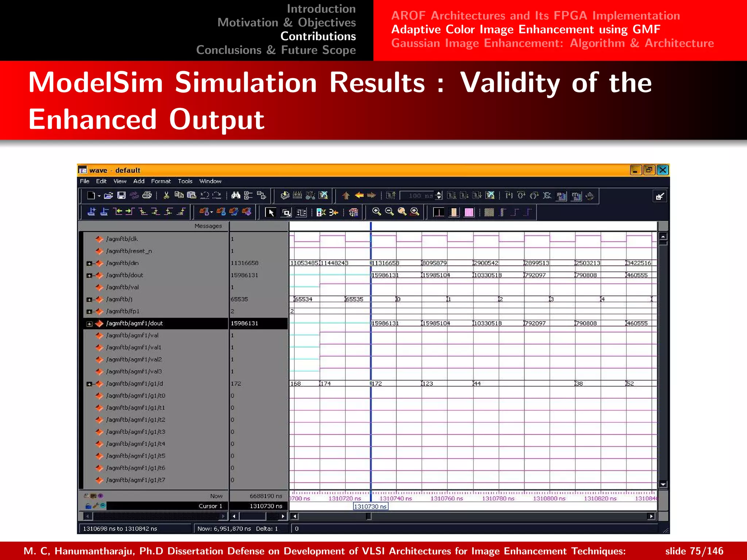Click the Print icon

147,195
